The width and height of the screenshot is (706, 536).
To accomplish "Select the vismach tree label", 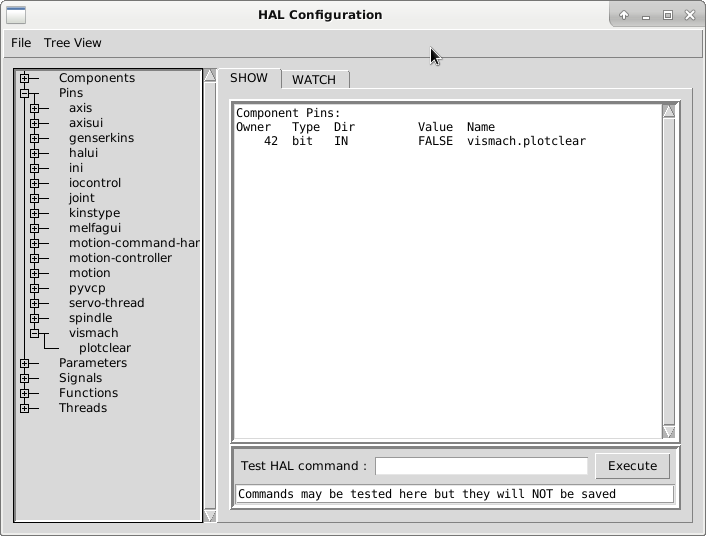I will tap(94, 333).
